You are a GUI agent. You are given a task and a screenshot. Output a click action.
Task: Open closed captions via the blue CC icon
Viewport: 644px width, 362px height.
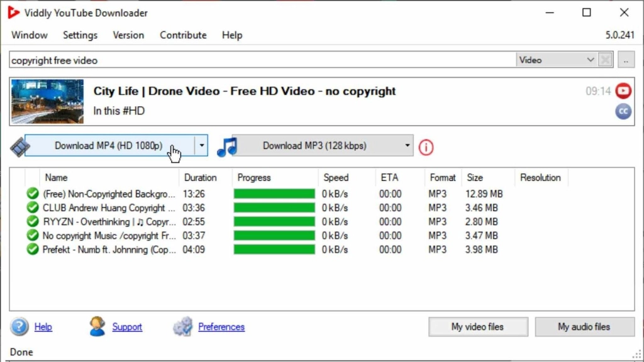tap(623, 111)
